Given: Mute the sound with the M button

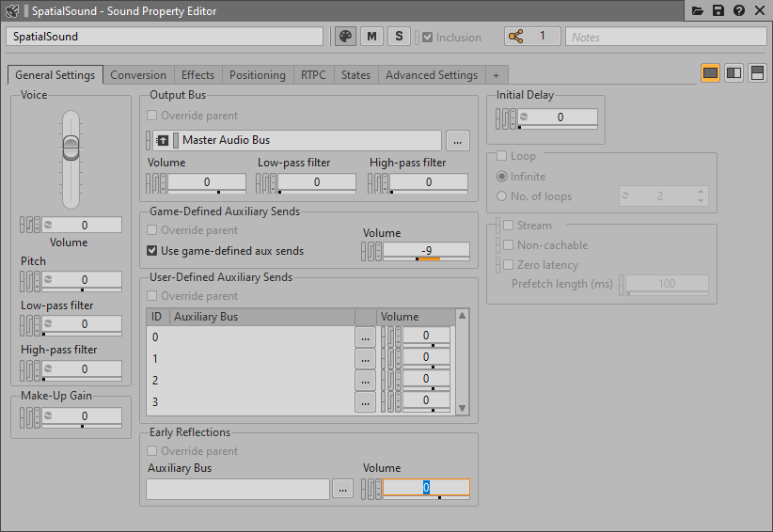Looking at the screenshot, I should (x=372, y=37).
